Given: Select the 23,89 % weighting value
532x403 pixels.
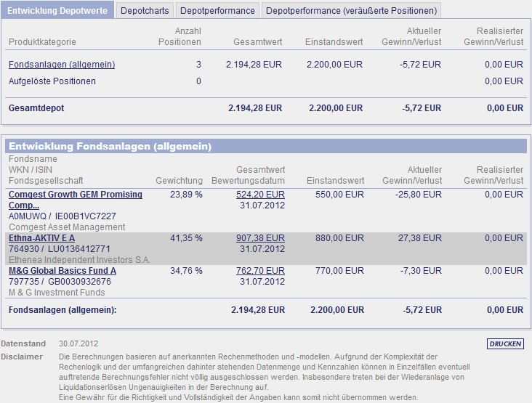Looking at the screenshot, I should 186,194.
